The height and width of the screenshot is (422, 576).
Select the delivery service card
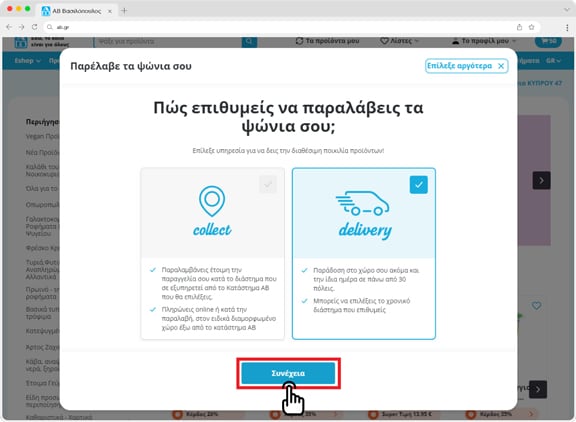tap(364, 253)
